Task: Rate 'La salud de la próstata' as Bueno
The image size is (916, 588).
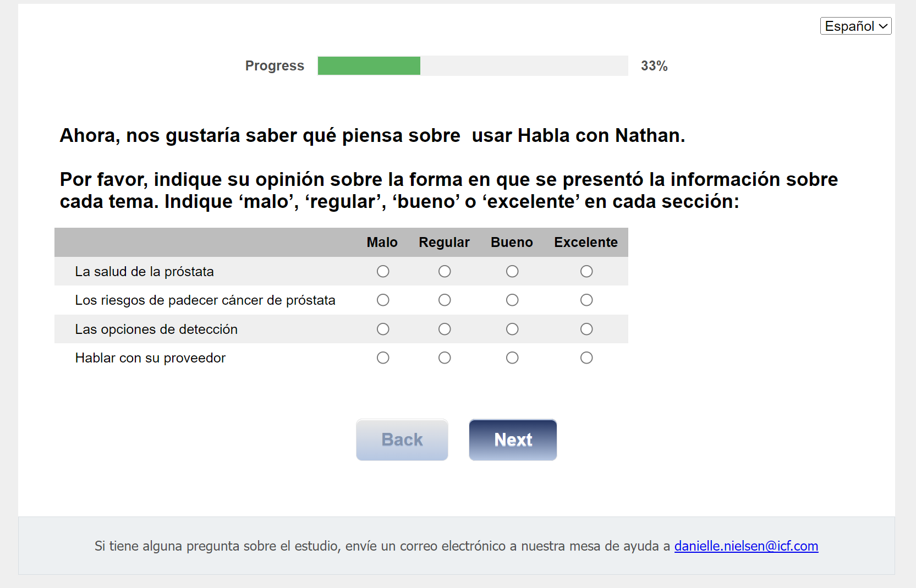Action: pyautogui.click(x=512, y=271)
